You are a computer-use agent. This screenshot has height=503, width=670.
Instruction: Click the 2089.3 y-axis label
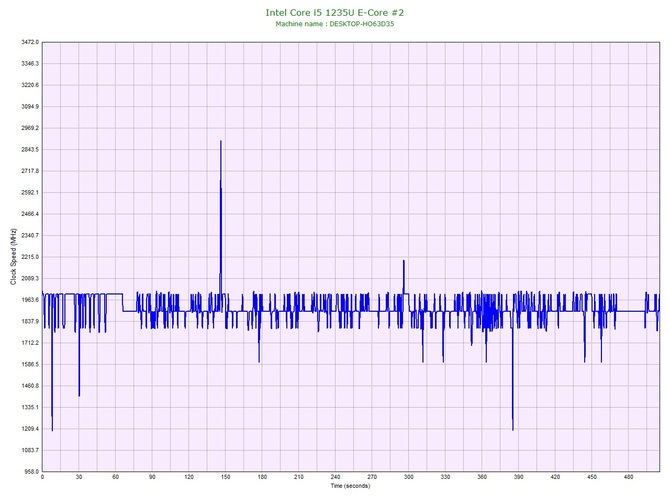30,279
